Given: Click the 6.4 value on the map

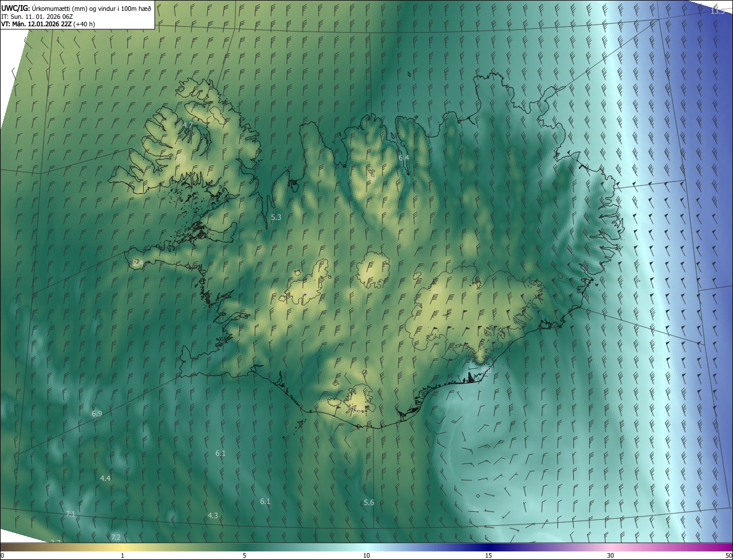Looking at the screenshot, I should (x=404, y=157).
